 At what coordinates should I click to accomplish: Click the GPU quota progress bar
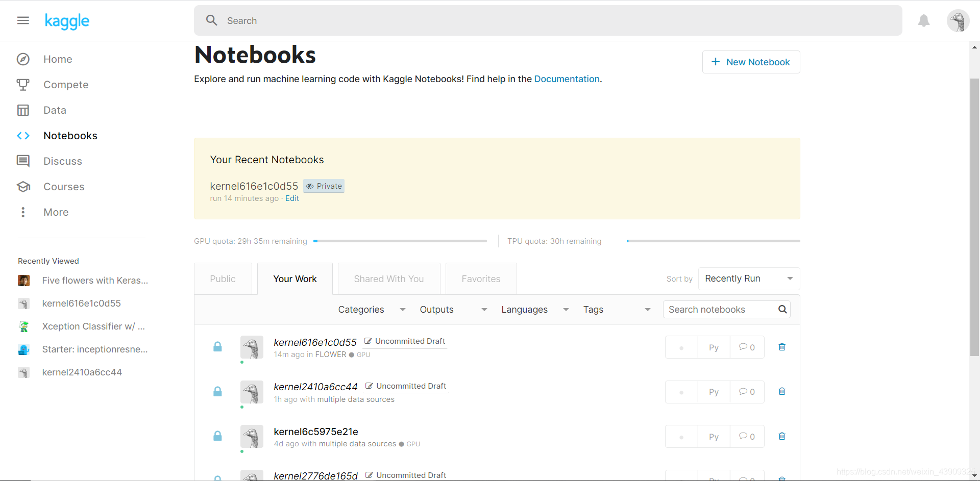(x=400, y=241)
